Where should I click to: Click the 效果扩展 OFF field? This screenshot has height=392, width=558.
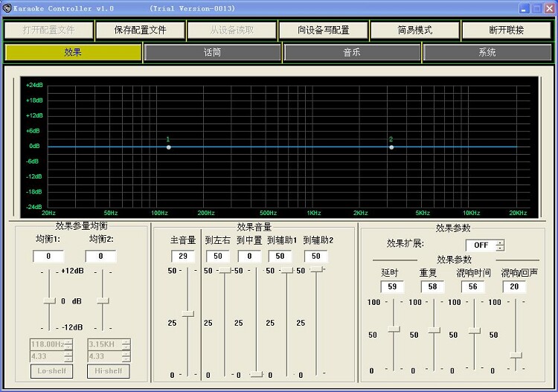pos(481,245)
